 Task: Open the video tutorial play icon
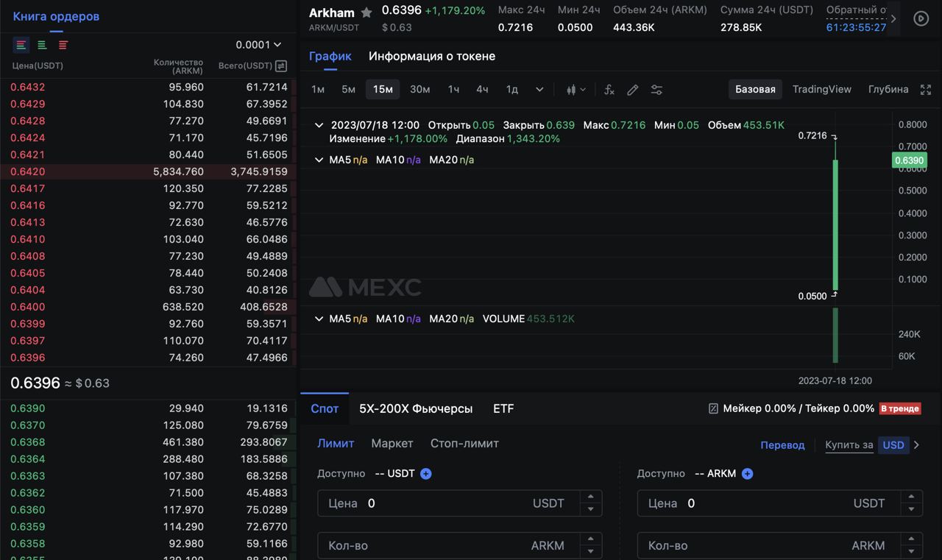coord(921,18)
